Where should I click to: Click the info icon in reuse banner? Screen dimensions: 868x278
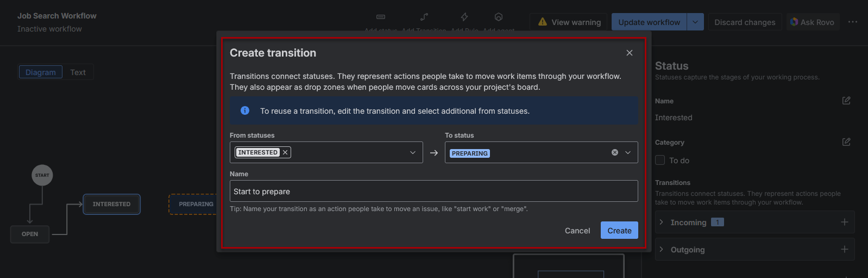245,110
